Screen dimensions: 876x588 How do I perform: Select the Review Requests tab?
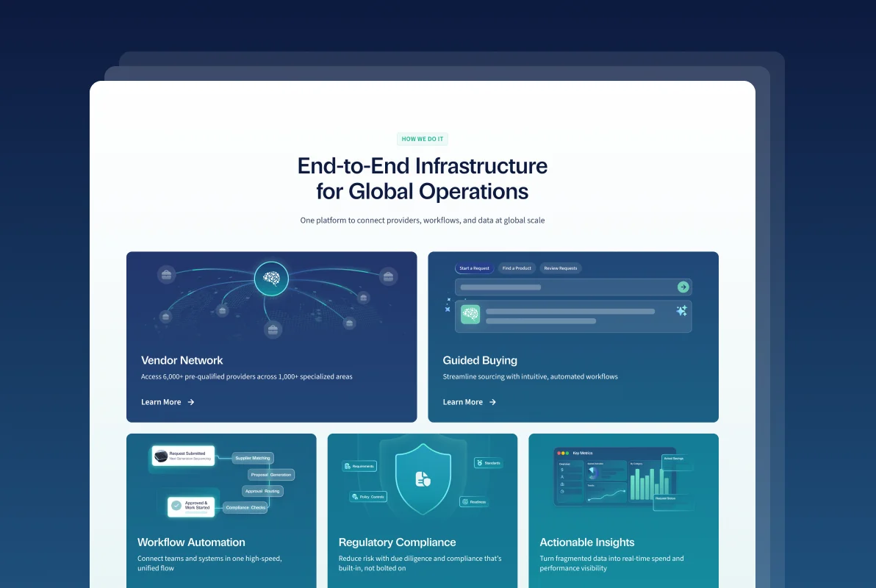coord(560,268)
